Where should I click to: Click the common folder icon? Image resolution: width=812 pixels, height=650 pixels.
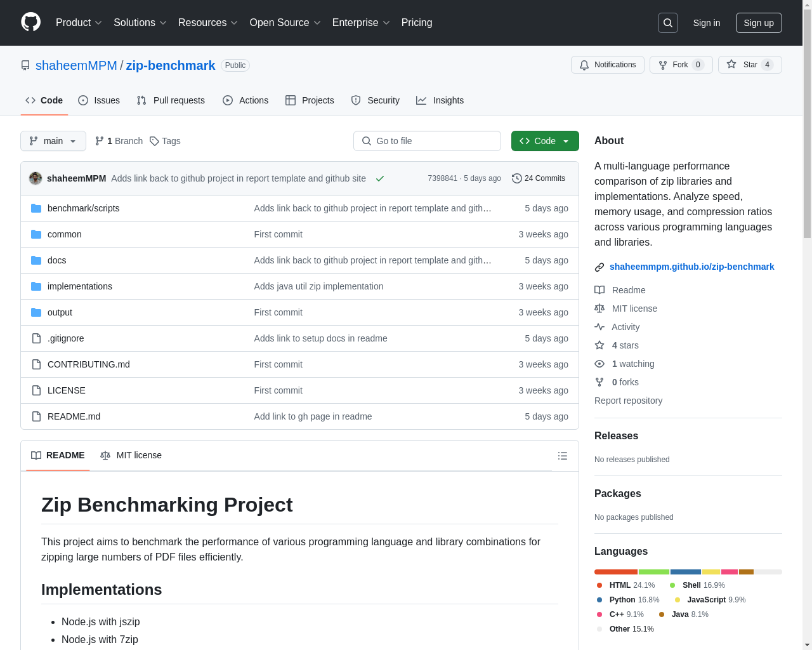pos(36,234)
